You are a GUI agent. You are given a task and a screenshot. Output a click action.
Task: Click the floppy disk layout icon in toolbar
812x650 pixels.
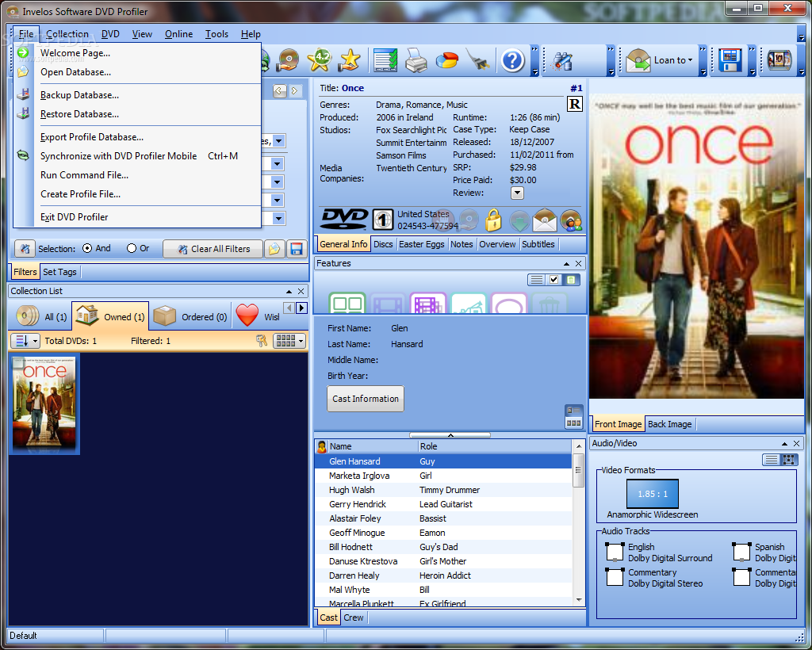tap(730, 61)
